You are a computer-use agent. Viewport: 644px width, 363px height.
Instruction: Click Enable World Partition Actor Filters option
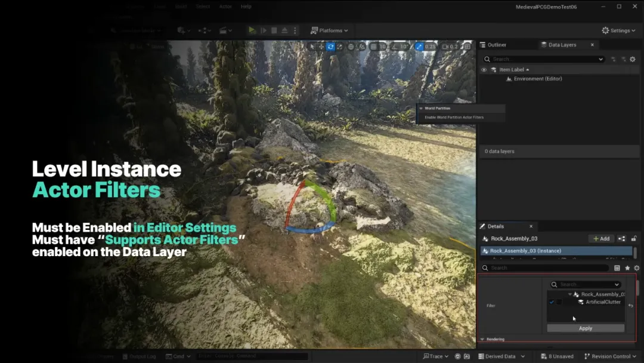pos(454,117)
